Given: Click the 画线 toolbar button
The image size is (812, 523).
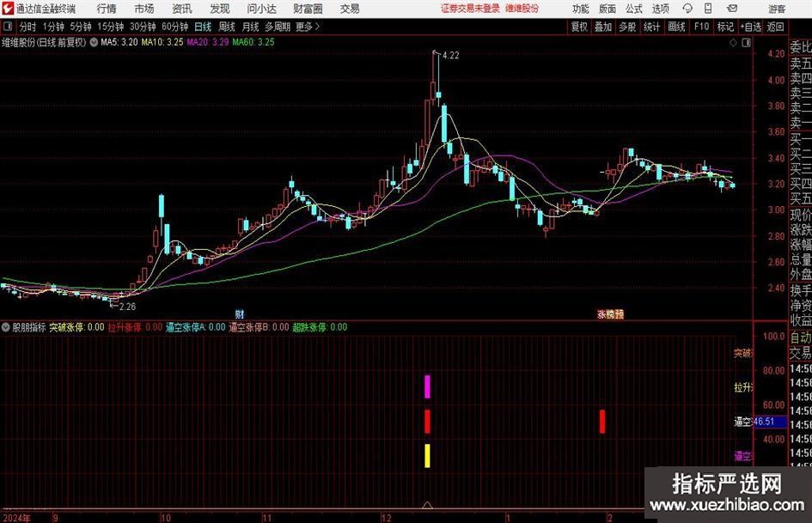Looking at the screenshot, I should (x=676, y=27).
